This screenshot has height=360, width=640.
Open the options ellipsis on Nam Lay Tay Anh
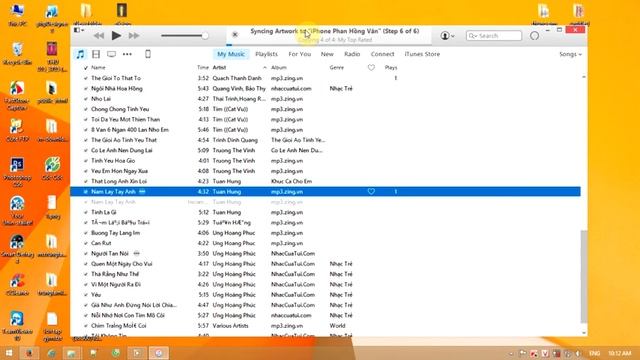pos(142,191)
